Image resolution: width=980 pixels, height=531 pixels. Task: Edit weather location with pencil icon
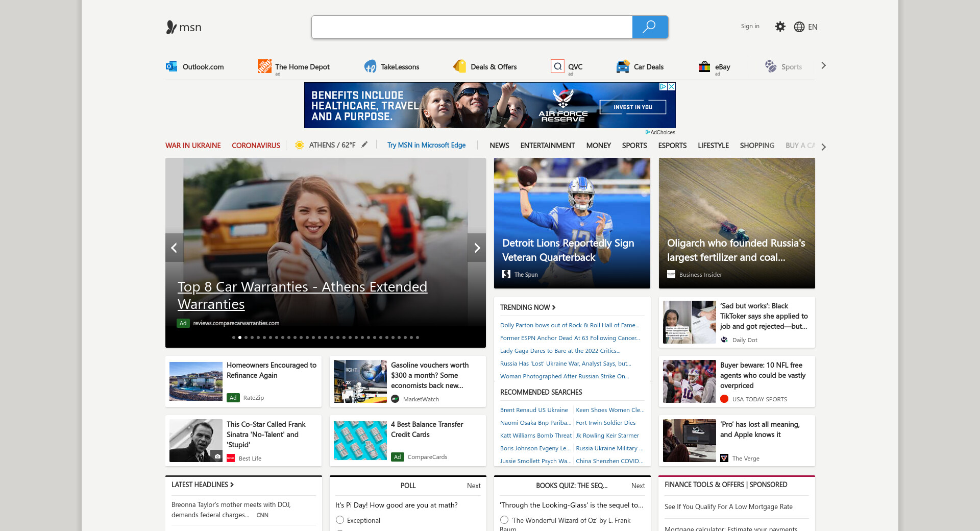pos(364,145)
